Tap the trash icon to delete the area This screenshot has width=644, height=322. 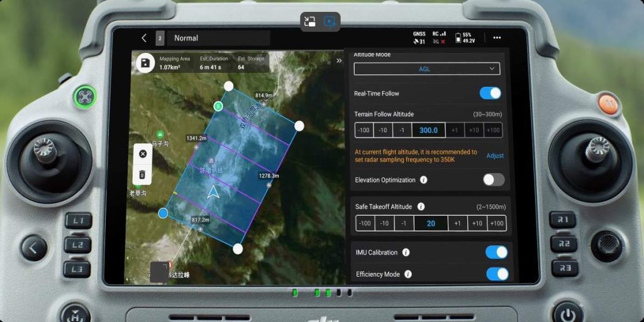(142, 174)
